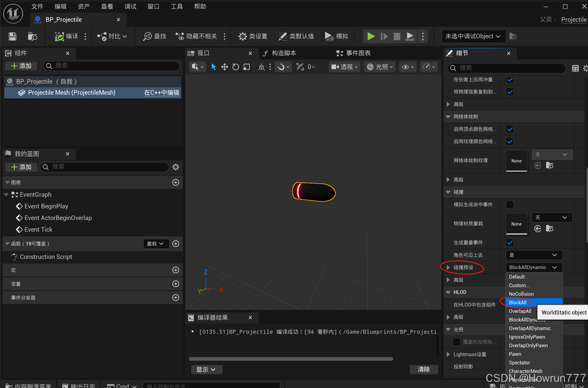Enable the 模拟生成命中事件 checkbox
The height and width of the screenshot is (388, 588).
[x=510, y=204]
